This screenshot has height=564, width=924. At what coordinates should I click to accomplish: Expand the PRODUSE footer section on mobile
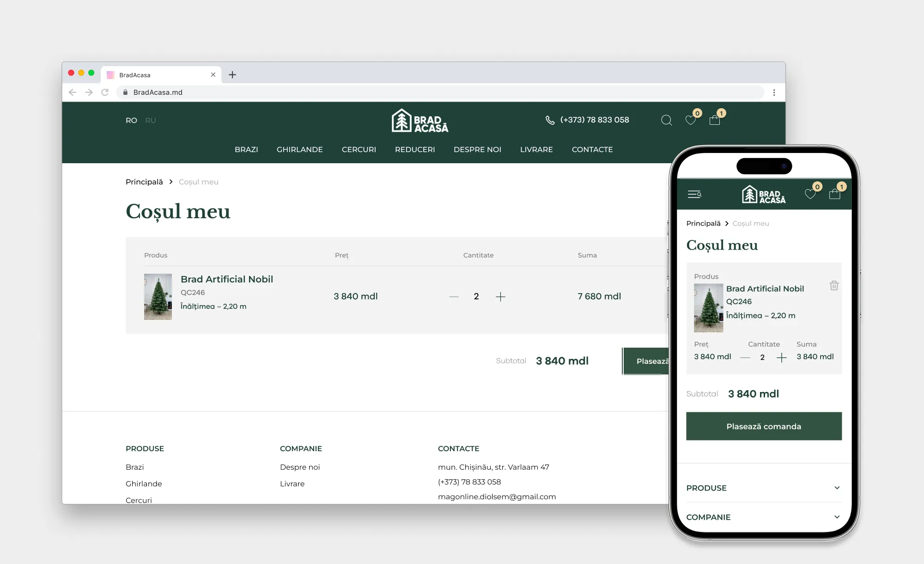pyautogui.click(x=764, y=488)
